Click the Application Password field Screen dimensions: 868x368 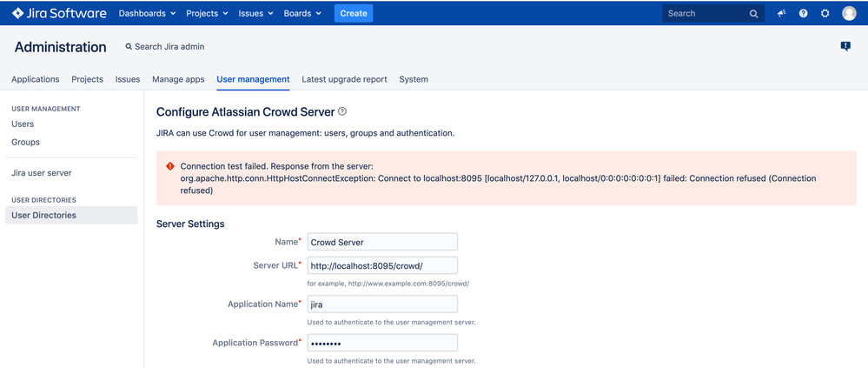382,343
